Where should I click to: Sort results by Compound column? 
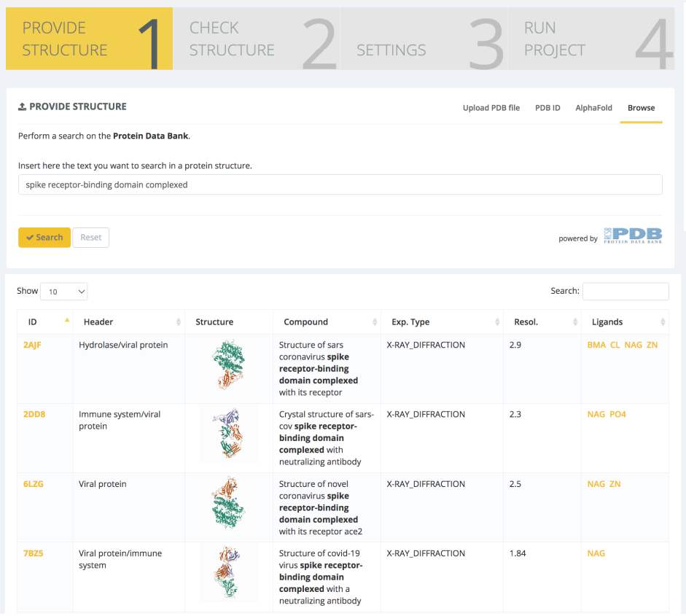pyautogui.click(x=375, y=322)
